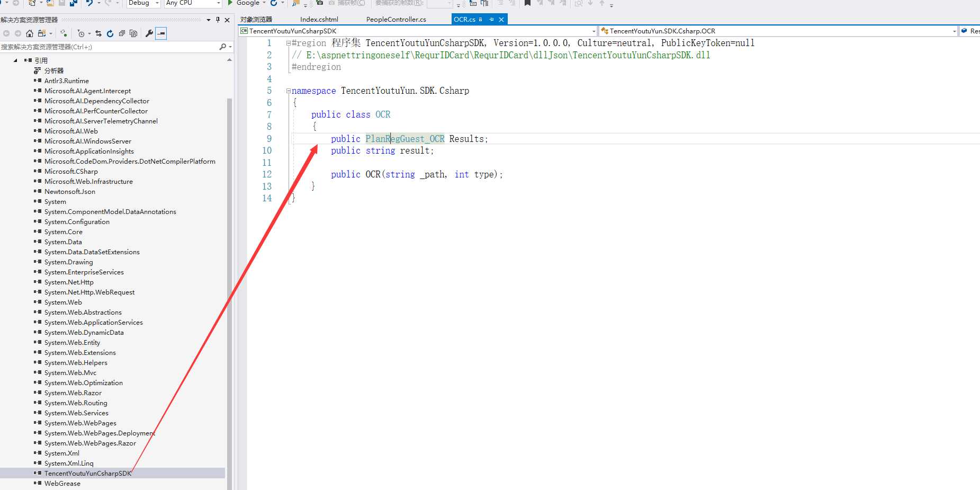This screenshot has width=980, height=490.
Task: Open Solution Explorer window options arrow
Action: pos(209,20)
